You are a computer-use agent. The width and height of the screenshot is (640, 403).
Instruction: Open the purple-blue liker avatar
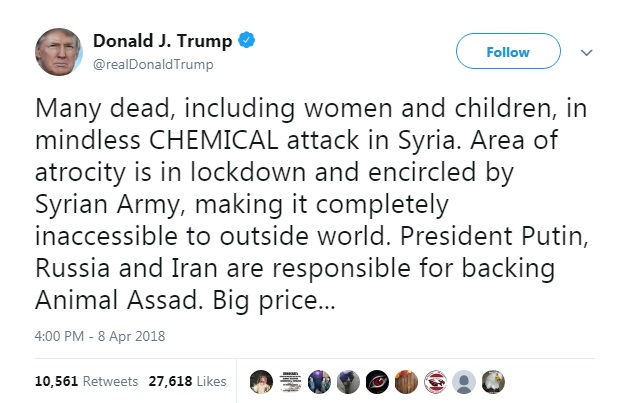click(x=319, y=381)
